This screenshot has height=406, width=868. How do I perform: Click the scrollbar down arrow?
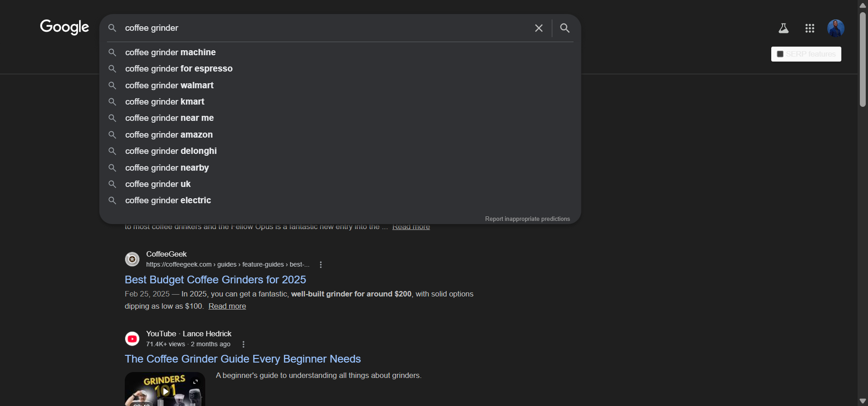pos(863,401)
